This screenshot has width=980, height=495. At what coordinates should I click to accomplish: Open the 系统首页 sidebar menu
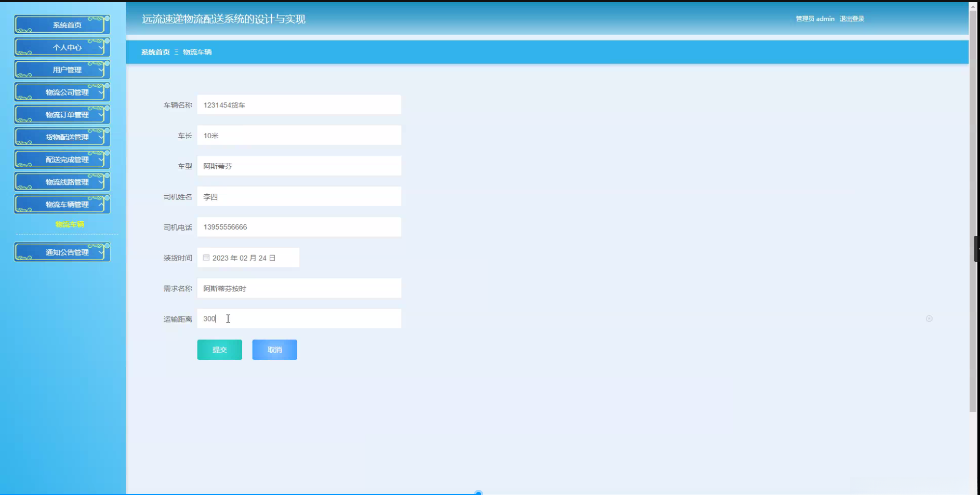coord(62,25)
